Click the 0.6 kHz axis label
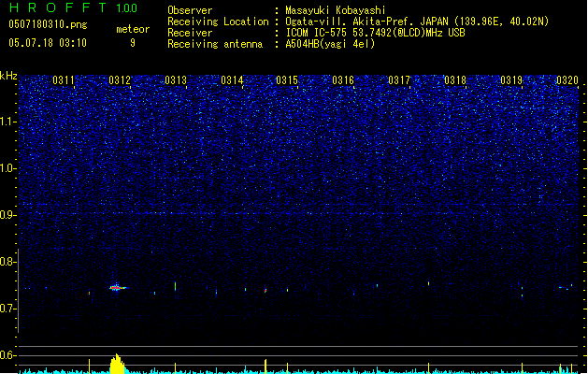The height and width of the screenshot is (374, 588). (8, 355)
